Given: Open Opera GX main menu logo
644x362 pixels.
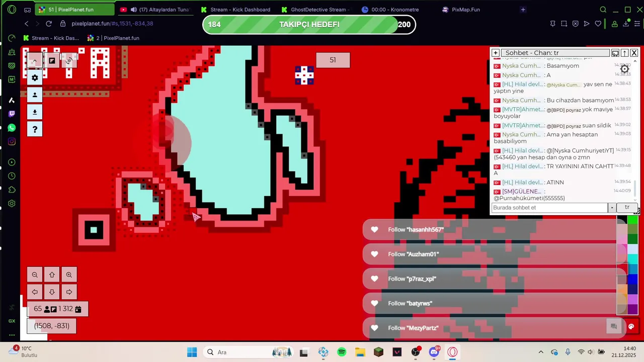Looking at the screenshot, I should point(12,10).
